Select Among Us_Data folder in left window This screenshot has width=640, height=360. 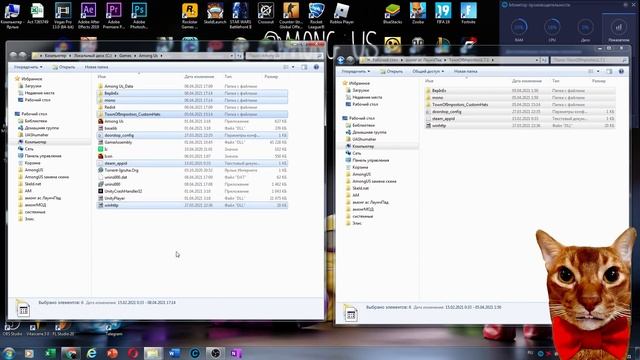click(192, 86)
